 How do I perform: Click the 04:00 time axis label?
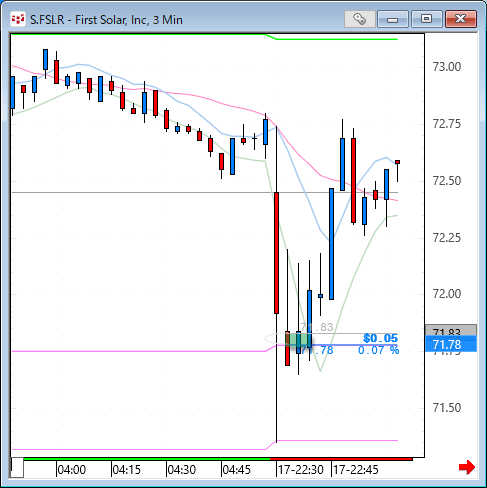point(72,470)
